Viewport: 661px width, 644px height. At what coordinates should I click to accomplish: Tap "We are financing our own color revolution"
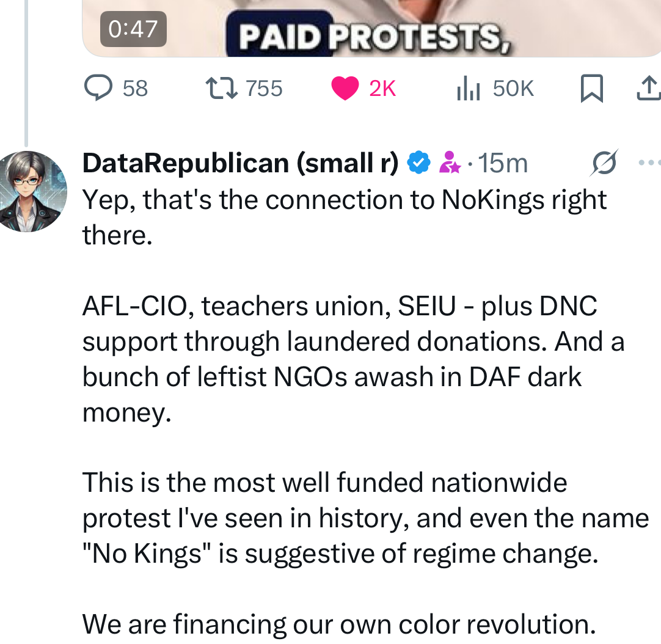tap(338, 624)
